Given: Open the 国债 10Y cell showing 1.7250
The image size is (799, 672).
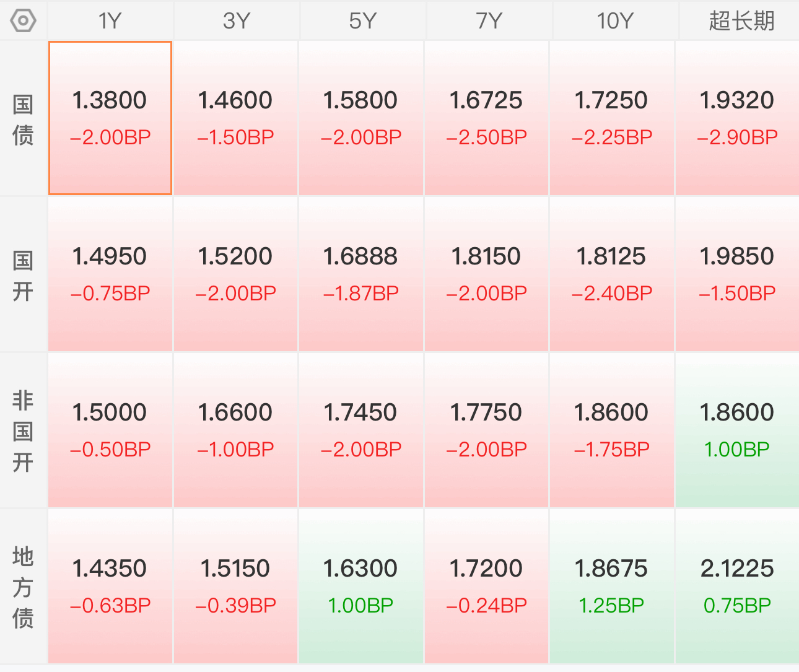Looking at the screenshot, I should (611, 118).
